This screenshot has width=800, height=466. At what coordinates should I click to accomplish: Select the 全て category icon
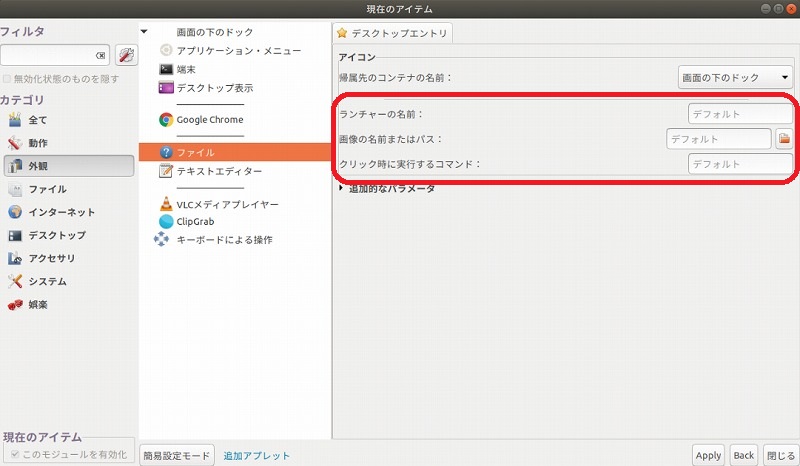pyautogui.click(x=15, y=120)
